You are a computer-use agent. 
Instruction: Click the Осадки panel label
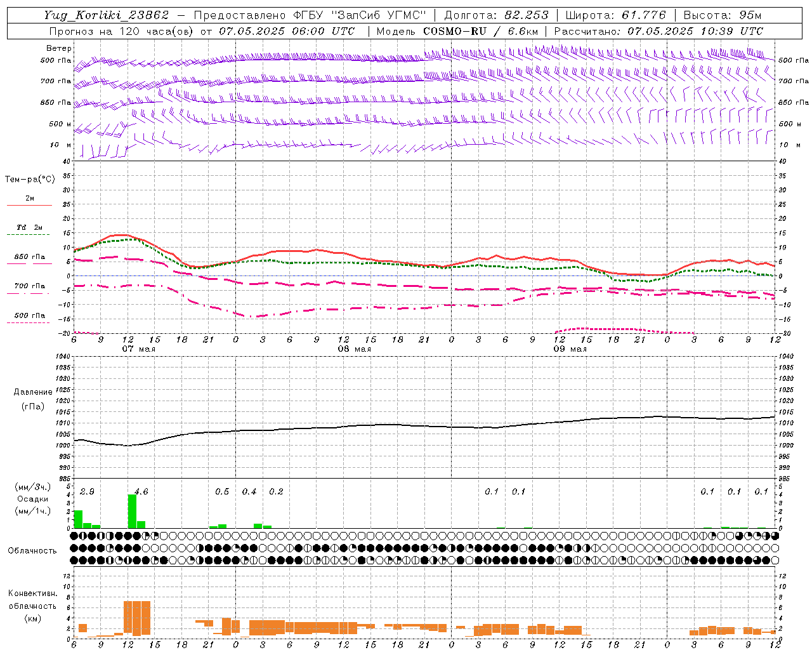(x=32, y=499)
